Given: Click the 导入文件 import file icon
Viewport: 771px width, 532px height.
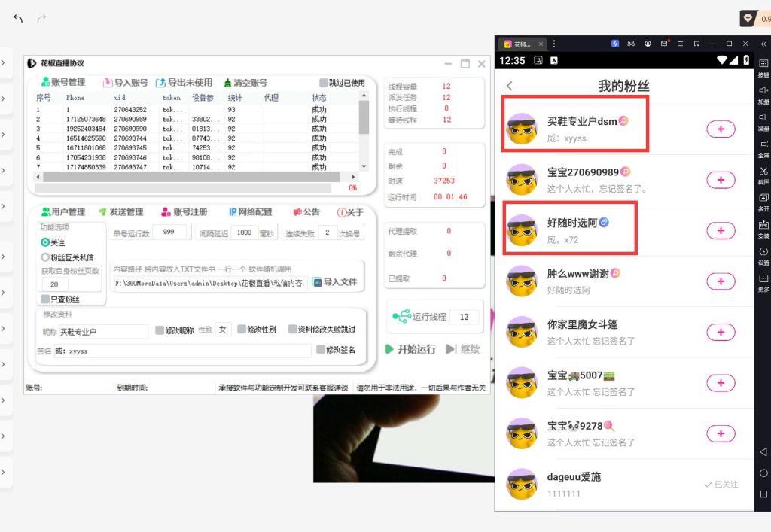Looking at the screenshot, I should tap(318, 282).
